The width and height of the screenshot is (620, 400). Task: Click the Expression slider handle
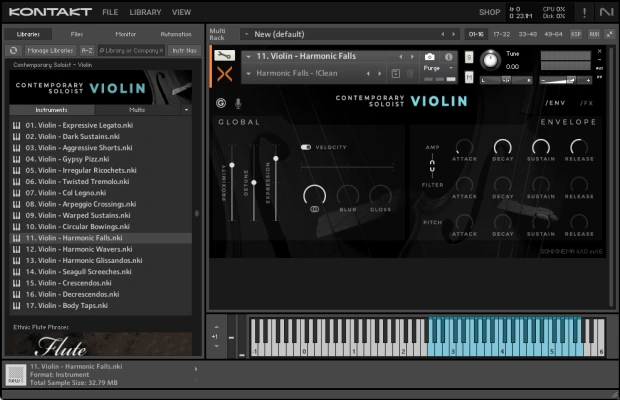coord(275,157)
